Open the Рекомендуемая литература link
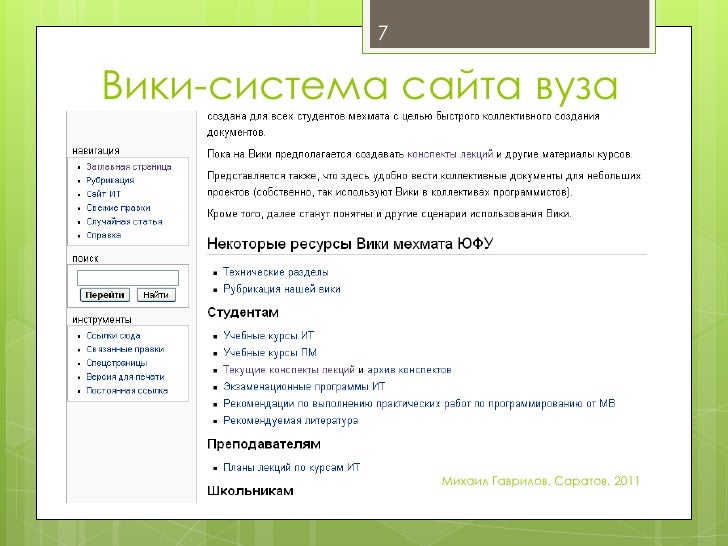Image resolution: width=728 pixels, height=546 pixels. click(x=291, y=421)
